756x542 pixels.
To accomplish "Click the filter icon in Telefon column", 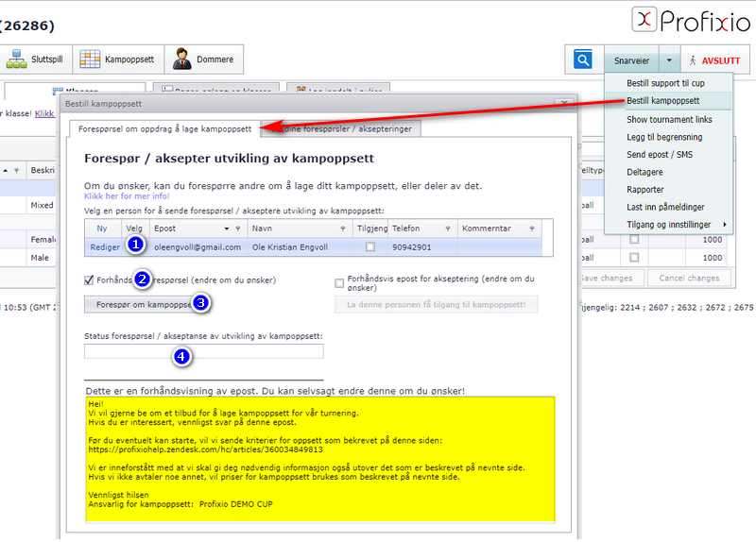I will 447,229.
